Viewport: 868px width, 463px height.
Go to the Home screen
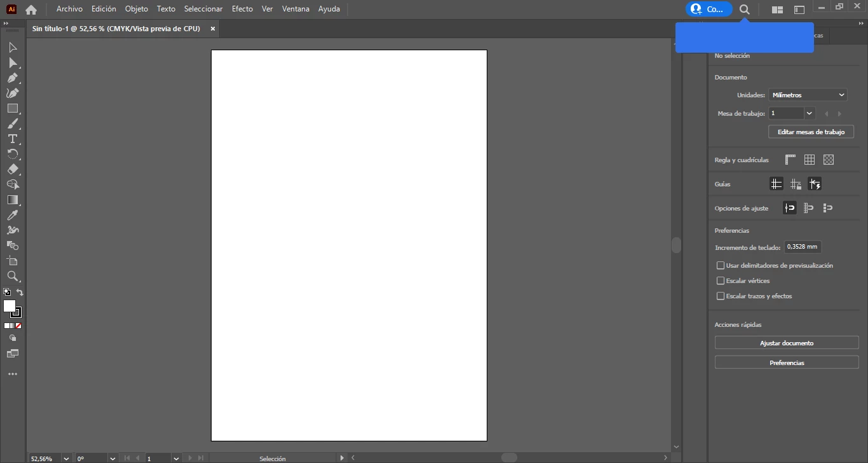click(x=31, y=10)
